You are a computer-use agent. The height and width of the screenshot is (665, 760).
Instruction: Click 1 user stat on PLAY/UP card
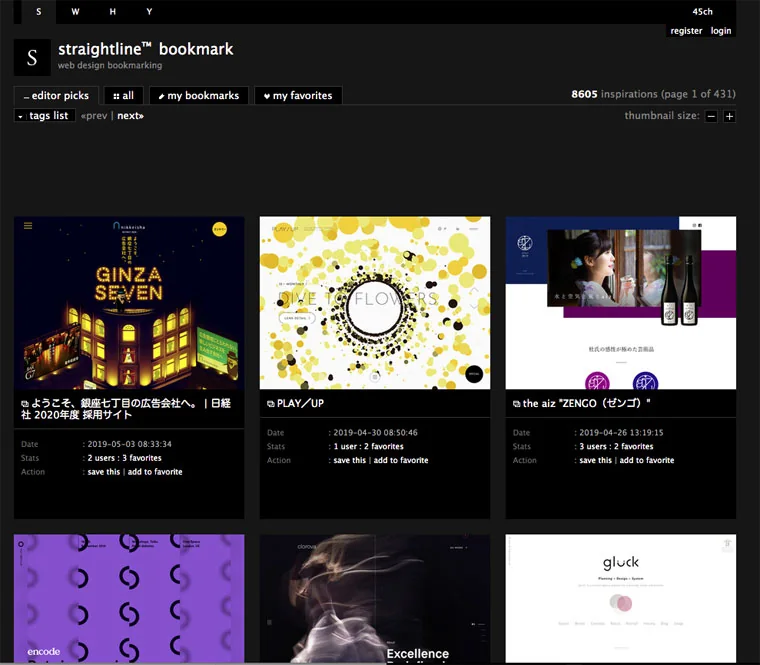pyautogui.click(x=345, y=446)
